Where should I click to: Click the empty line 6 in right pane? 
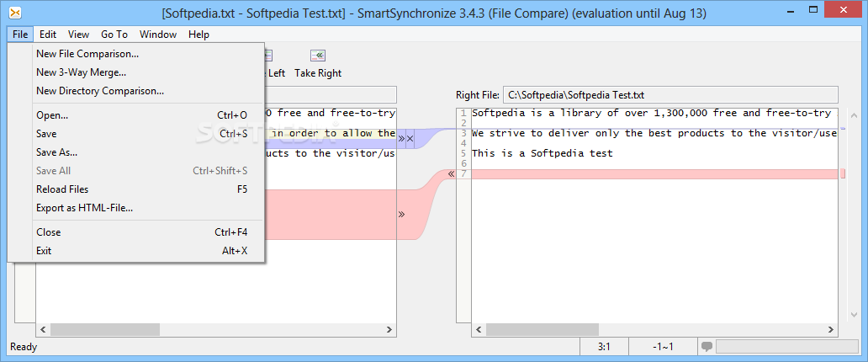point(654,164)
